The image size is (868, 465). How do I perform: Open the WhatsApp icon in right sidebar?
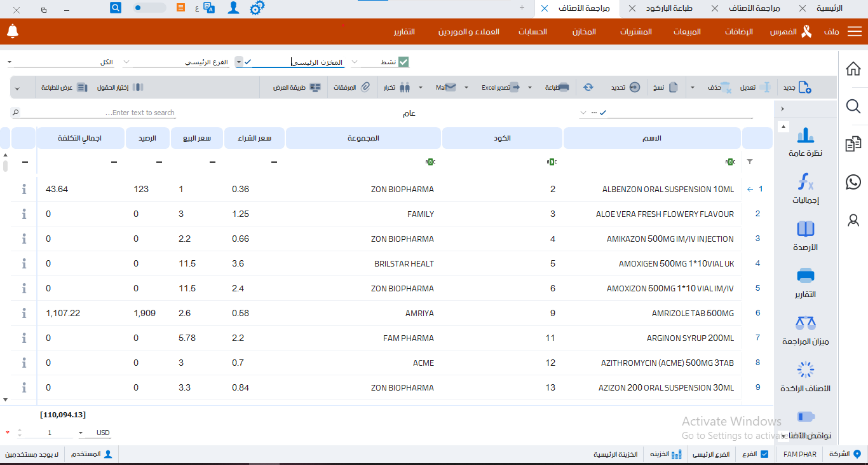point(853,183)
